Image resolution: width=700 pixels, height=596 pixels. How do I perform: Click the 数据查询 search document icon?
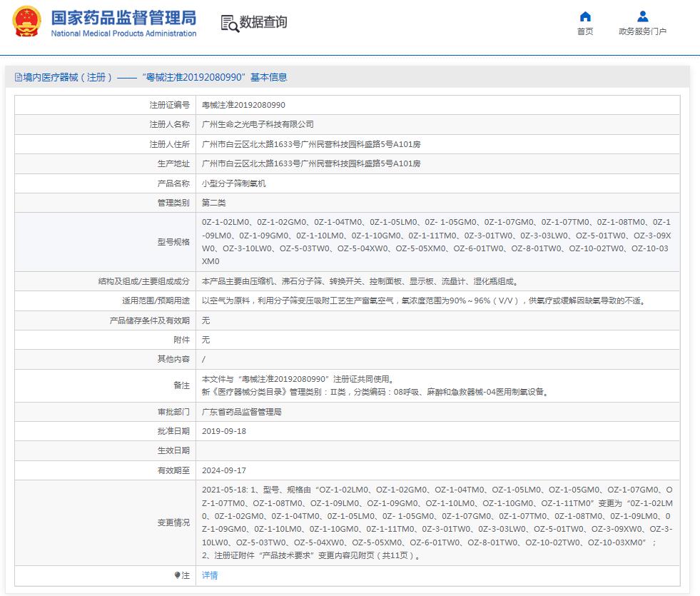tap(230, 23)
